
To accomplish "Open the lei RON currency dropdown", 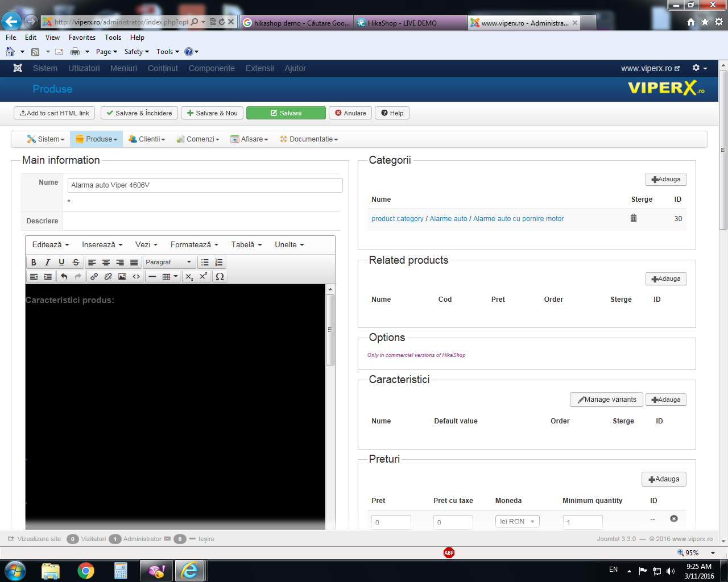I will pos(517,522).
